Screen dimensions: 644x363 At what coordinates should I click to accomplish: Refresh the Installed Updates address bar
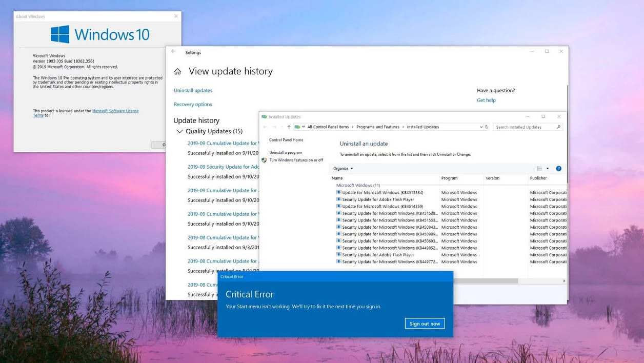pyautogui.click(x=487, y=127)
